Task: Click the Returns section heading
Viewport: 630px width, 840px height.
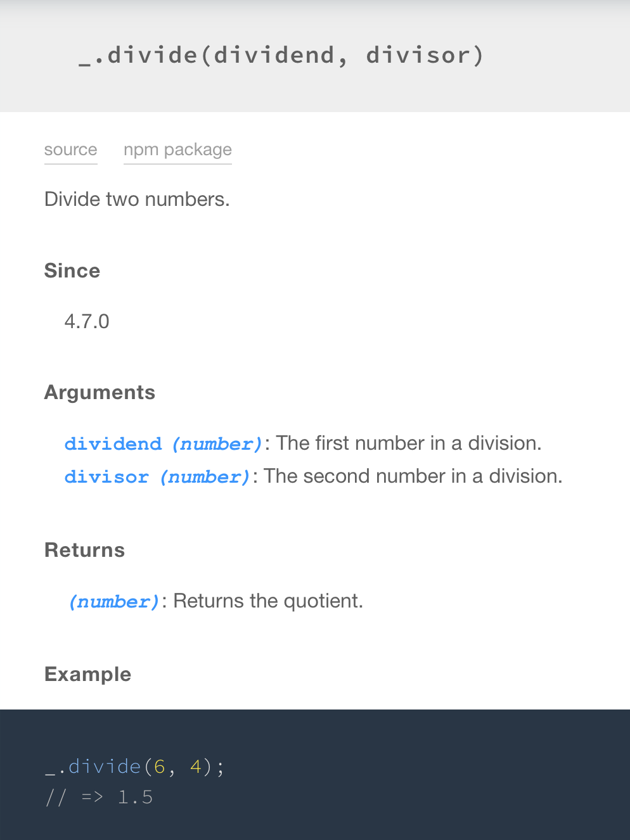Action: click(84, 550)
